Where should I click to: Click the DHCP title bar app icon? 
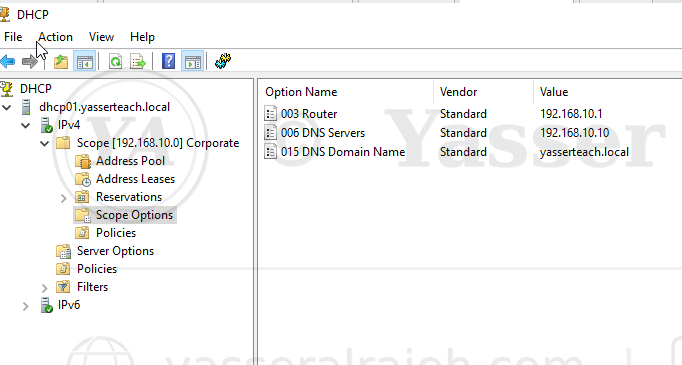pyautogui.click(x=5, y=14)
